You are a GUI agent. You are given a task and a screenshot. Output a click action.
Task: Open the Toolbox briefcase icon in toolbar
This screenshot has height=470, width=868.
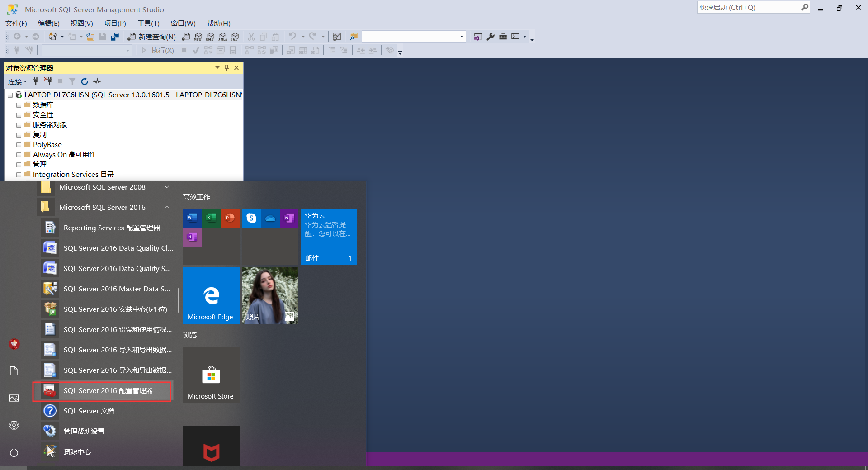(x=503, y=37)
